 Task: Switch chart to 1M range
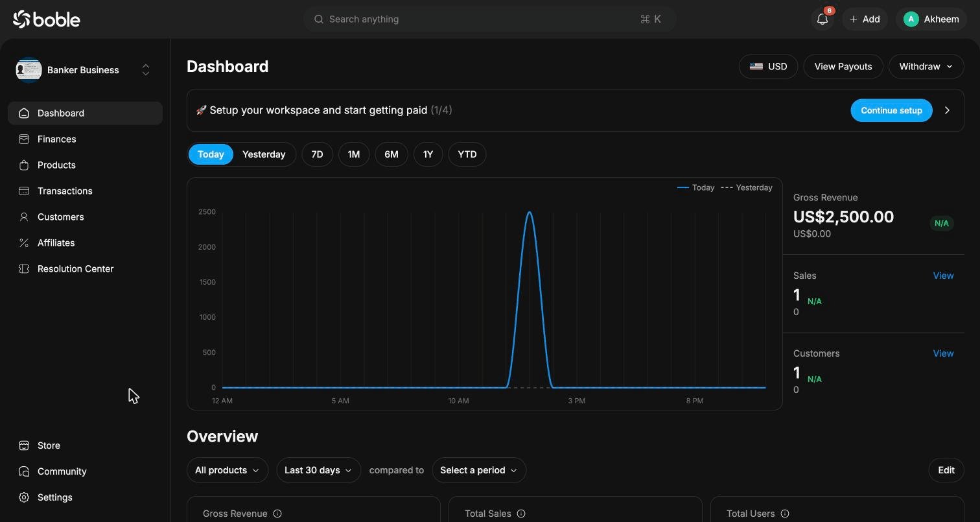[354, 154]
